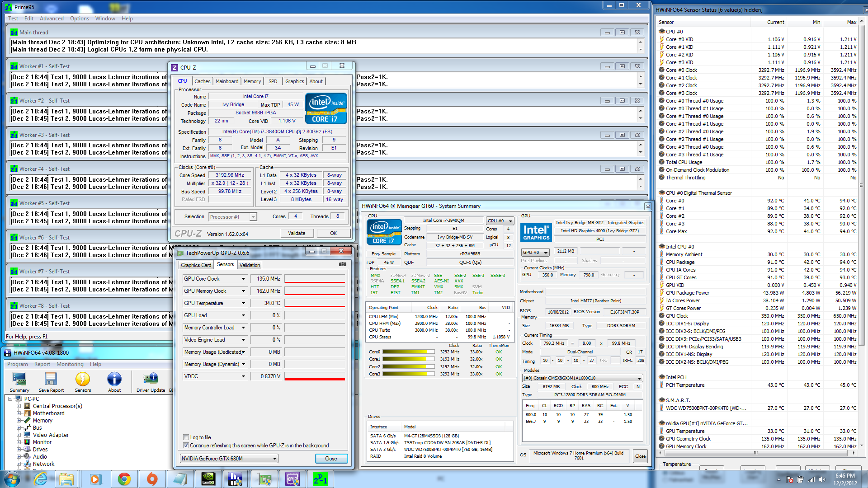This screenshot has height=488, width=868.
Task: Open CPU #0 dropdown in System Summary
Action: 500,221
